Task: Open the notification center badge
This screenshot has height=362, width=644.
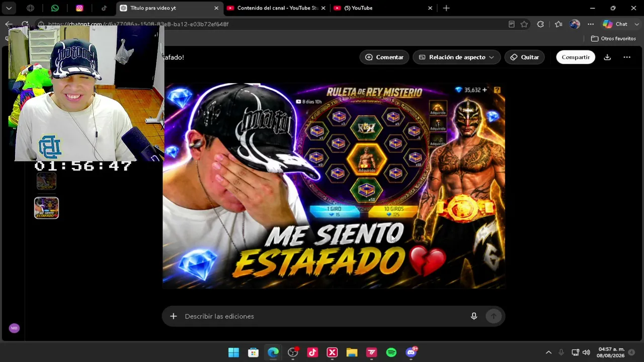Action: coord(631,352)
